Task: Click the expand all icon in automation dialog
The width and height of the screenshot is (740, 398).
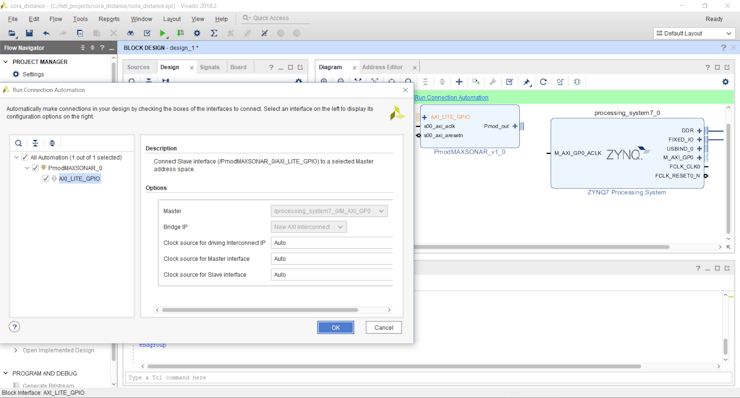Action: pos(52,143)
